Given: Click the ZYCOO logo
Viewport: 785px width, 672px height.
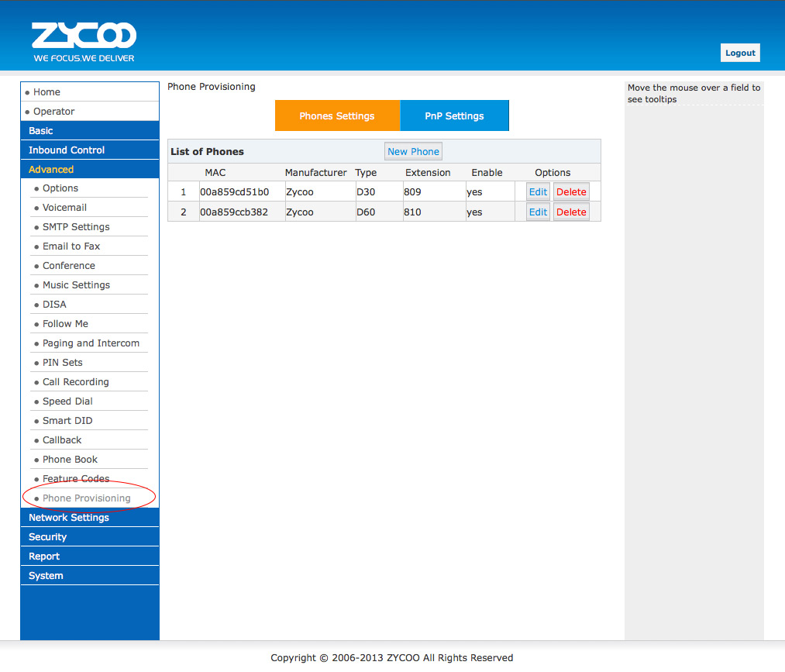Looking at the screenshot, I should coord(84,42).
